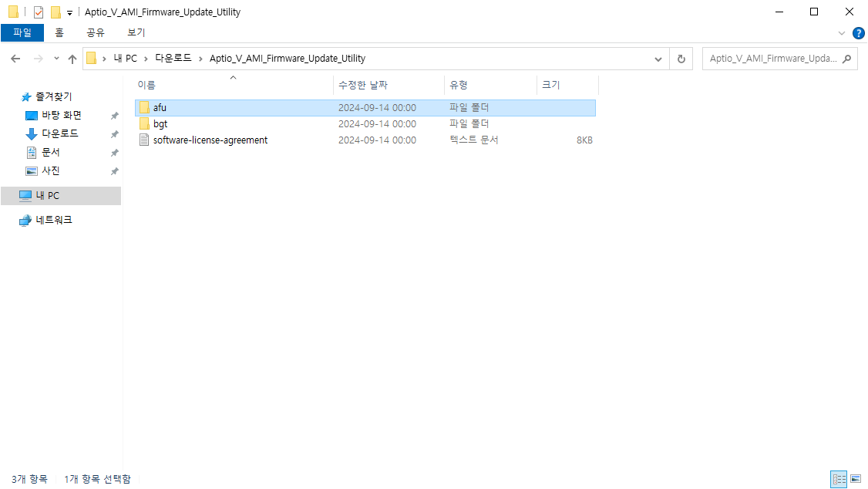Refresh the folder with the refresh icon

681,58
